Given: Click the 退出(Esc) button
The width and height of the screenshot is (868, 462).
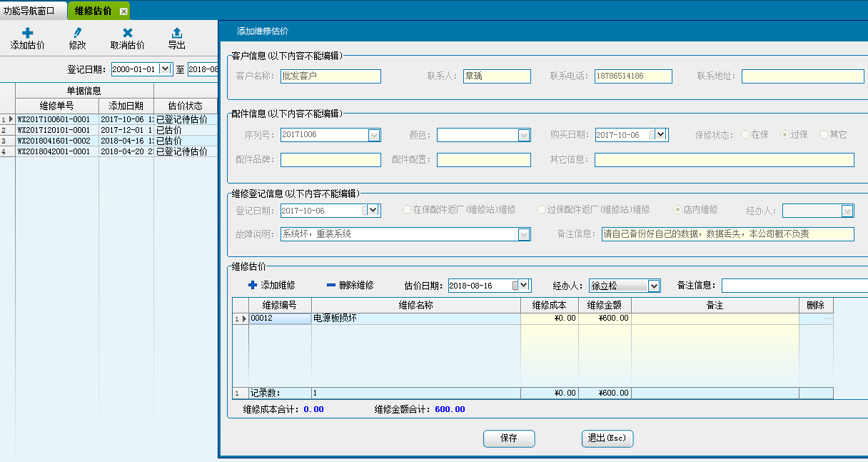Looking at the screenshot, I should coord(607,438).
